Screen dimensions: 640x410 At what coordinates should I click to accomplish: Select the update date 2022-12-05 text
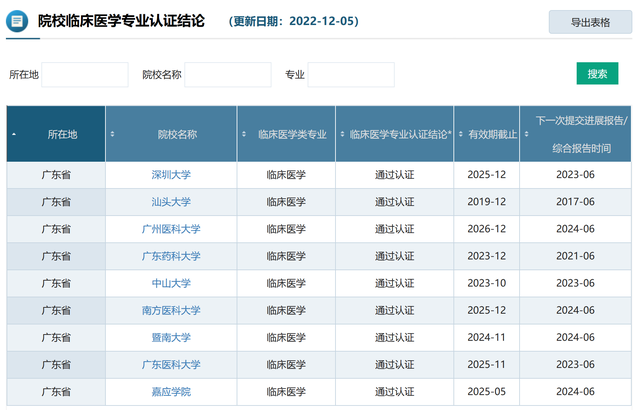[x=322, y=21]
